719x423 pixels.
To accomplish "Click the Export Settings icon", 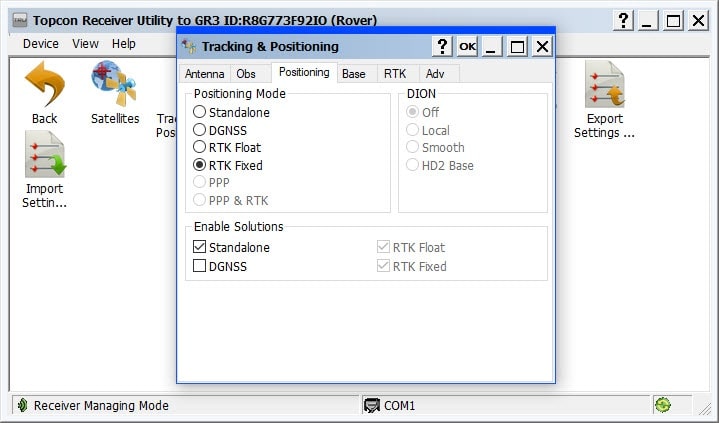I will coord(604,84).
